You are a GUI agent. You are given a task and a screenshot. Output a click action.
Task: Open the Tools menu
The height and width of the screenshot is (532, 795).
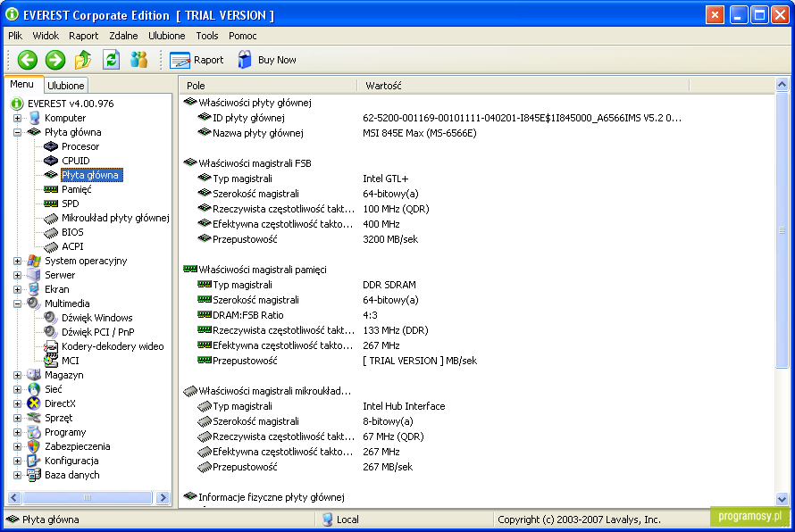point(207,36)
